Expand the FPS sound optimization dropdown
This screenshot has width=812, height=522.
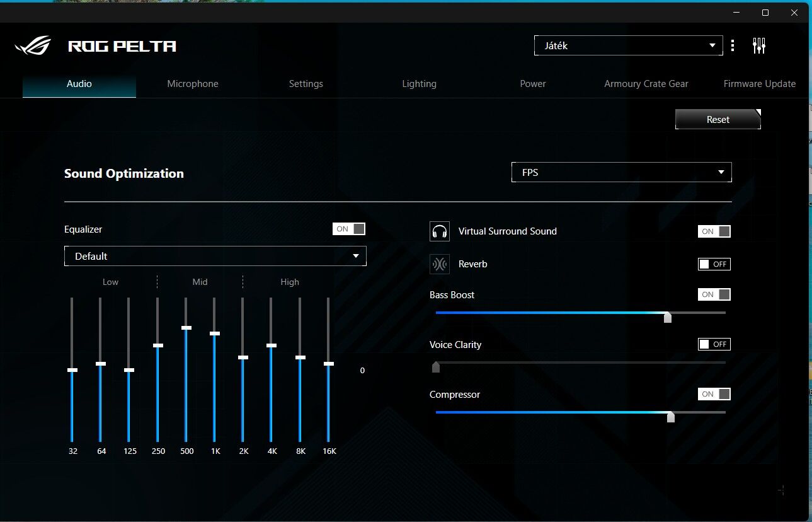click(622, 172)
